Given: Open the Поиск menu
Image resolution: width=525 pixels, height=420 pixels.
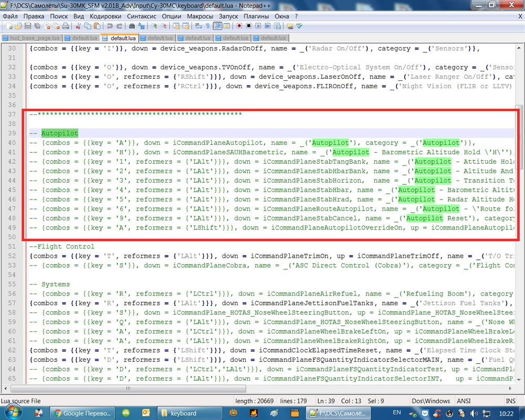Looking at the screenshot, I should [59, 16].
